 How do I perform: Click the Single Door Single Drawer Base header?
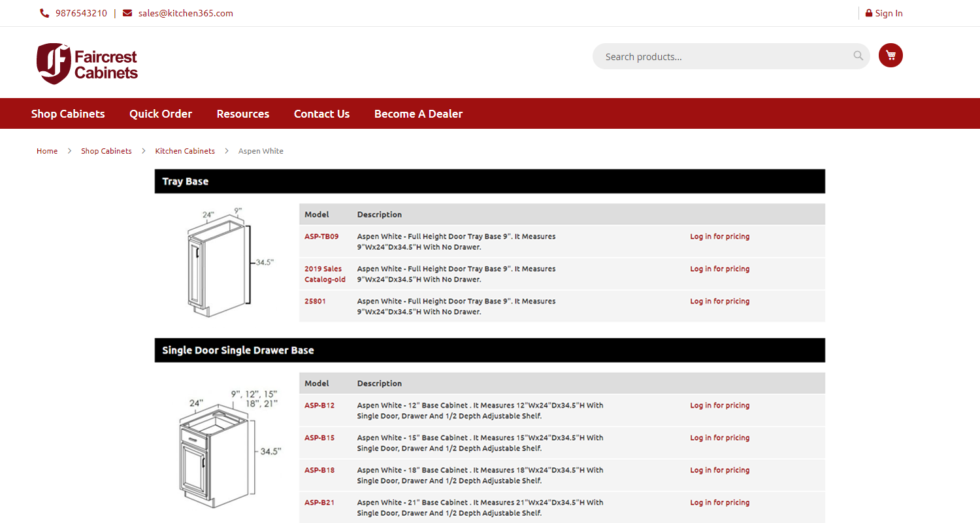tap(490, 350)
